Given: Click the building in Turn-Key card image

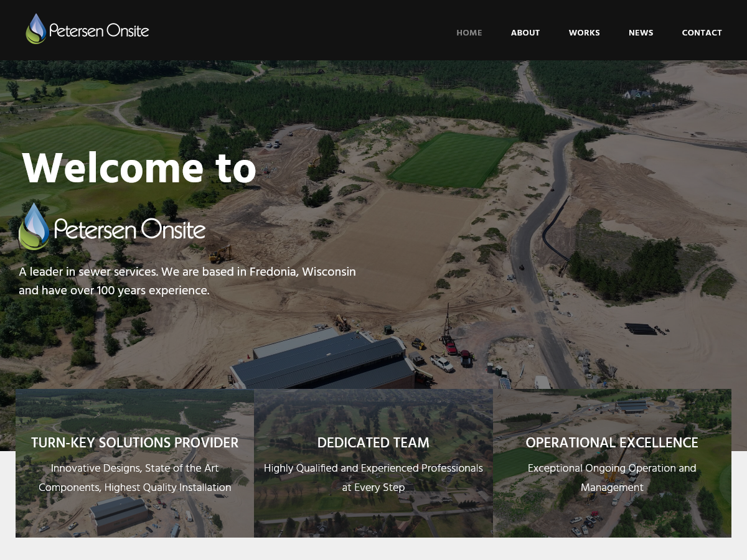Looking at the screenshot, I should 118,514.
